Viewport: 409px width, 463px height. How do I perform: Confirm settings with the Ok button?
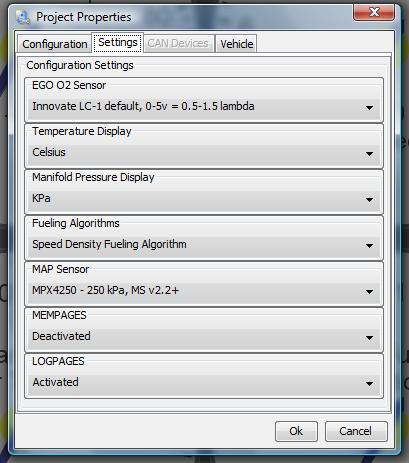tap(296, 431)
